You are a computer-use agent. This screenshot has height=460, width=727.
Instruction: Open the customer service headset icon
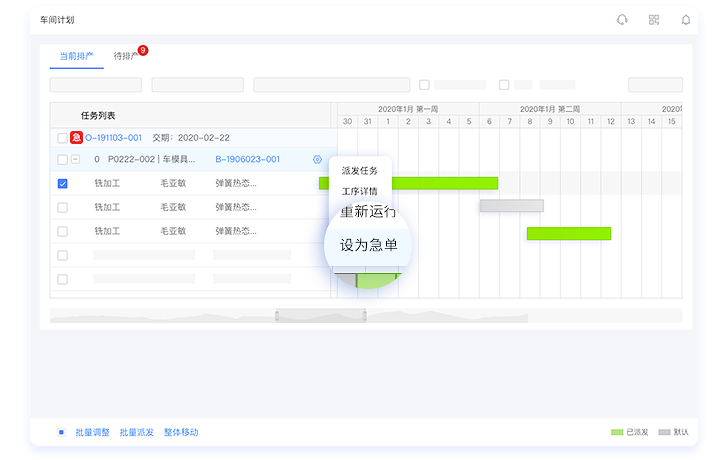tap(622, 20)
